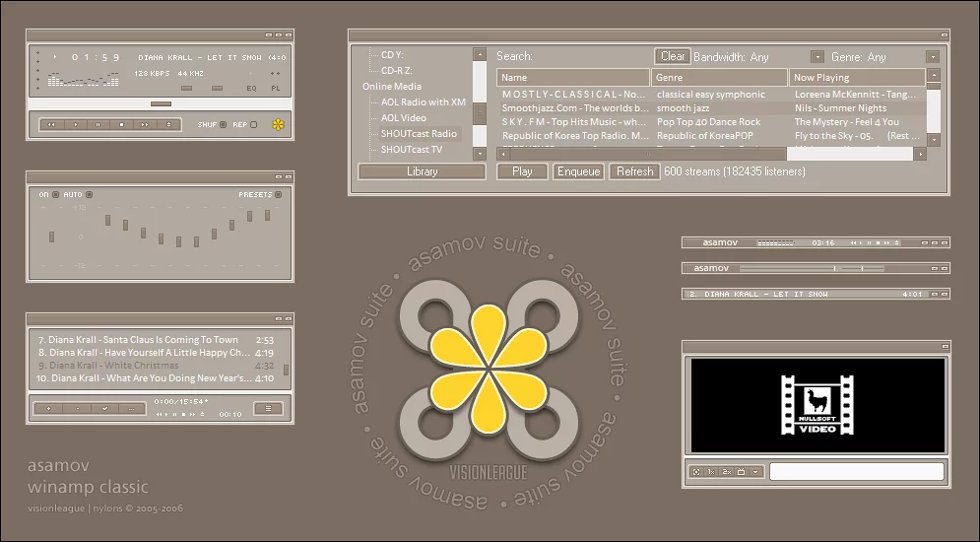Screen dimensions: 980x542
Task: Select SHOUTcast Radio in media tree
Action: pos(419,134)
